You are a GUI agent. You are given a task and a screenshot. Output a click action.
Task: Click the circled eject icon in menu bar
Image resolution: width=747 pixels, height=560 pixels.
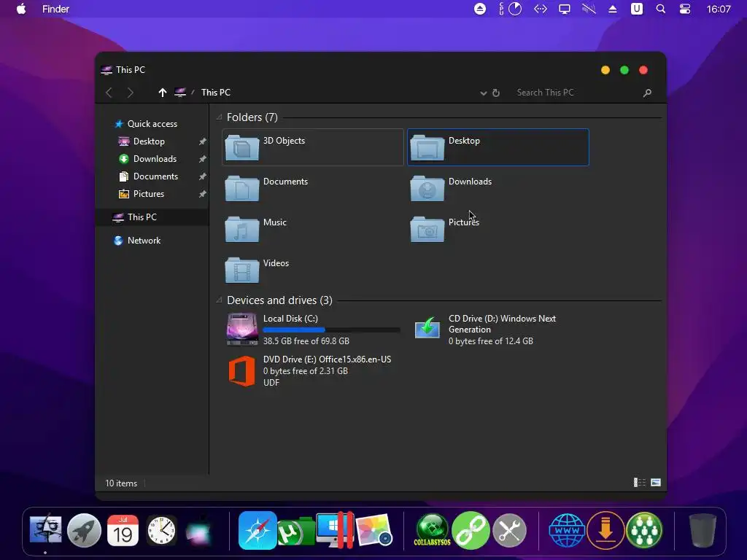pyautogui.click(x=480, y=9)
